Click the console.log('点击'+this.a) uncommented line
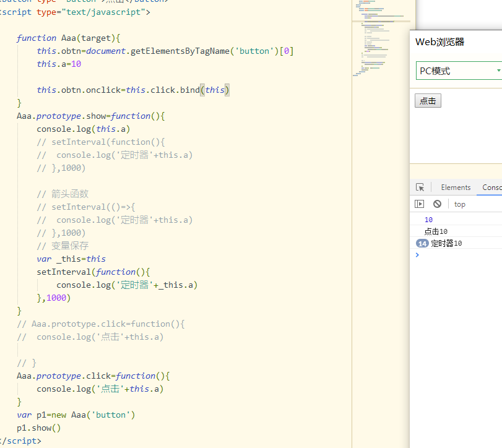 pyautogui.click(x=100, y=389)
